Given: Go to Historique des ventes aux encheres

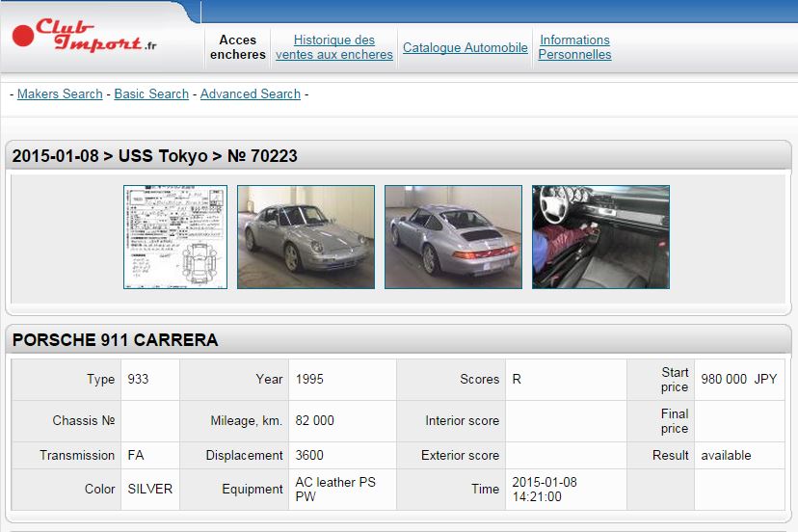Looking at the screenshot, I should 334,47.
